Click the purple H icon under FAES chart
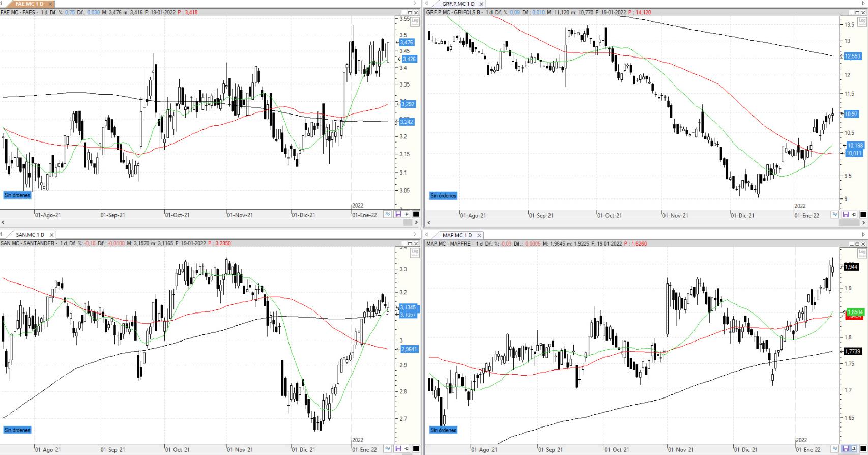Screen dimensions: 868x455 tap(398, 215)
